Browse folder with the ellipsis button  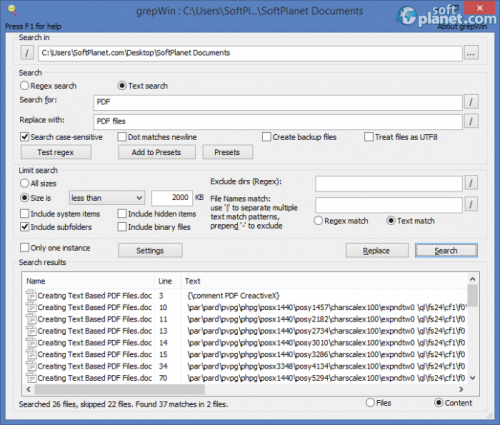tap(471, 53)
